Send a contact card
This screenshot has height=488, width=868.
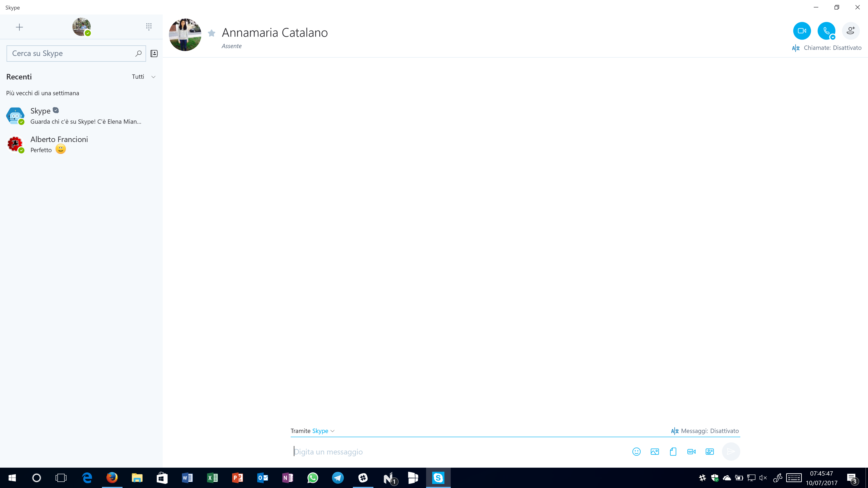pyautogui.click(x=709, y=452)
